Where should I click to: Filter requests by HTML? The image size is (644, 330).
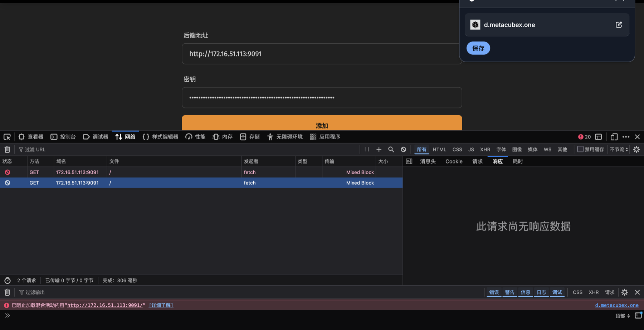pyautogui.click(x=439, y=149)
